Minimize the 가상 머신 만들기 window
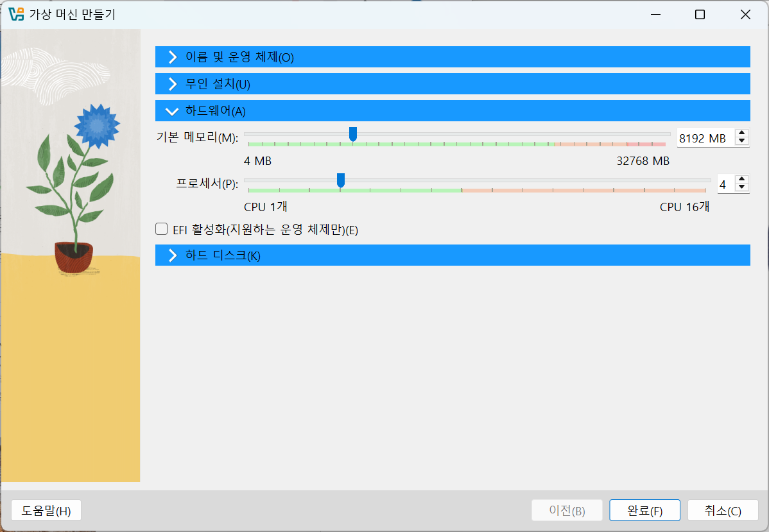The image size is (769, 532). [656, 15]
